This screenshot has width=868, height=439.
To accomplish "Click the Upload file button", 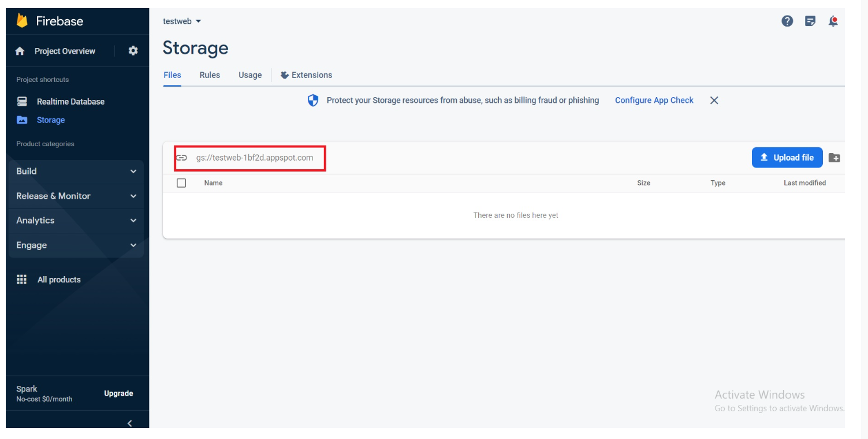I will coord(787,158).
